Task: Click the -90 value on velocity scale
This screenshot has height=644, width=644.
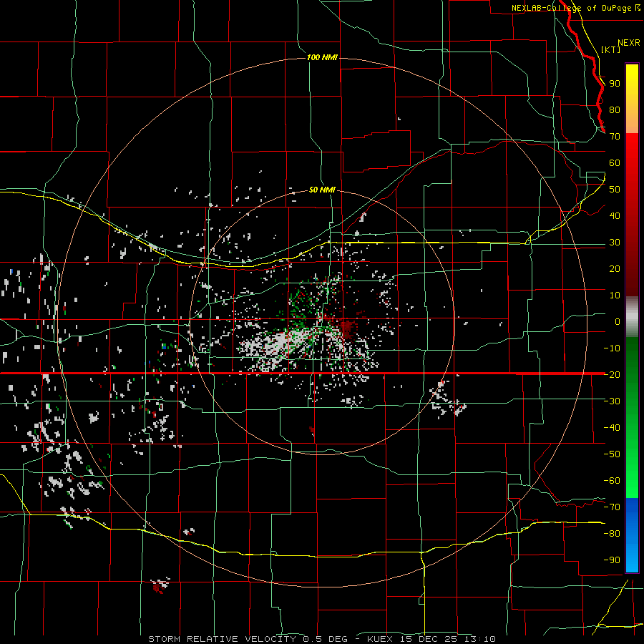Action: (612, 560)
